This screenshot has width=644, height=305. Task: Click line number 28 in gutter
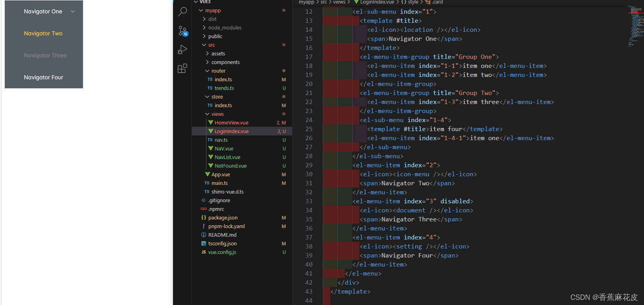(x=309, y=156)
